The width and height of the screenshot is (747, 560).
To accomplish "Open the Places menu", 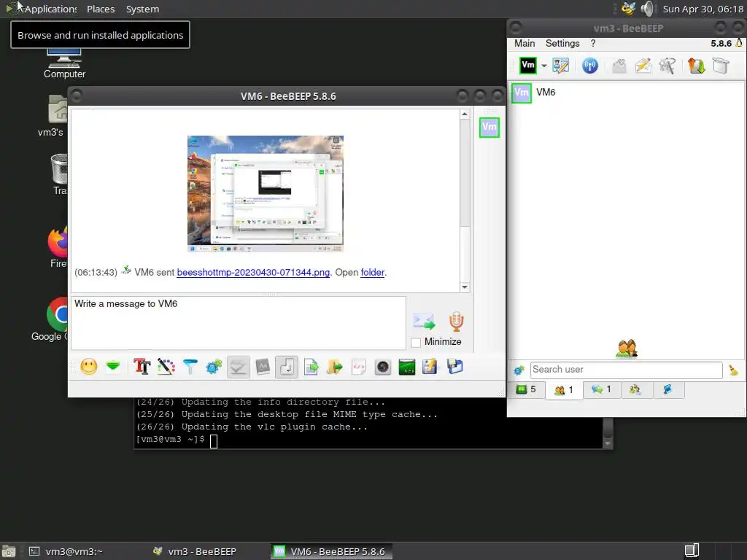I will click(101, 9).
